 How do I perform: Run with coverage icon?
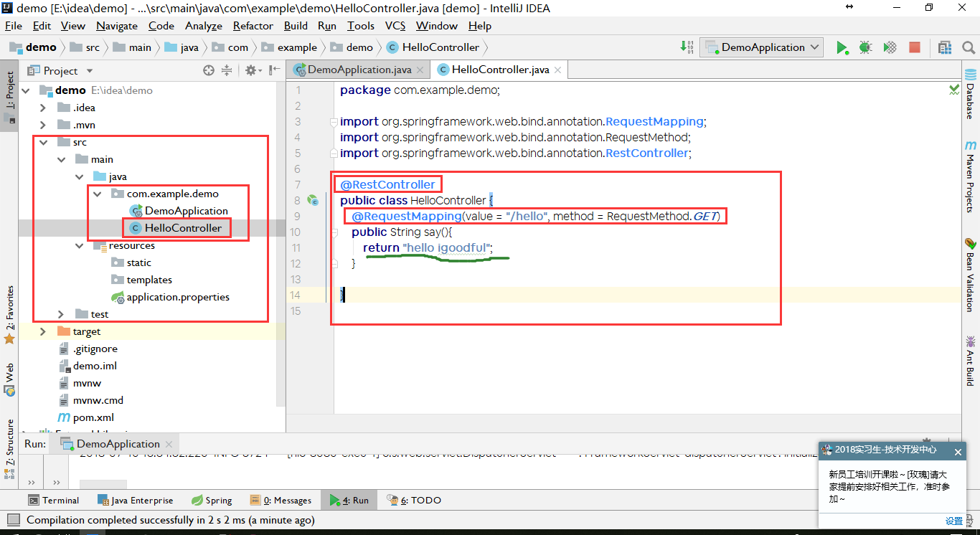pyautogui.click(x=890, y=47)
